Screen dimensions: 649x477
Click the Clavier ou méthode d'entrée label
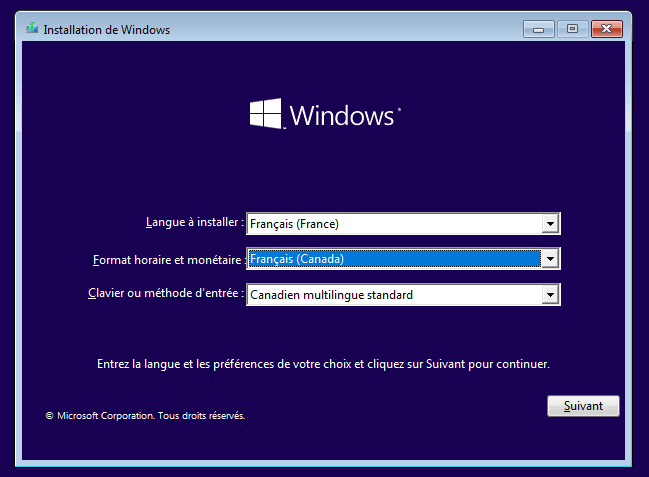click(x=166, y=293)
